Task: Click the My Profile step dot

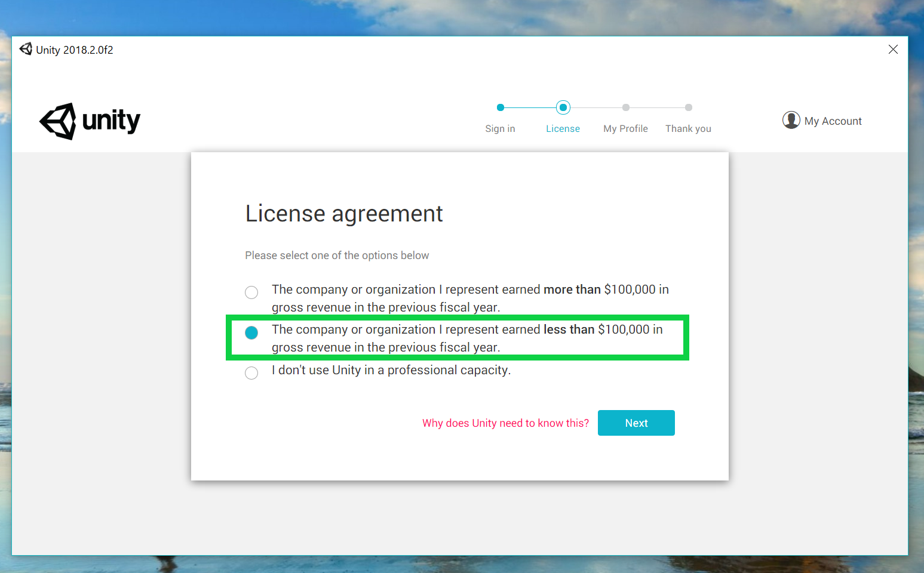Action: coord(625,107)
